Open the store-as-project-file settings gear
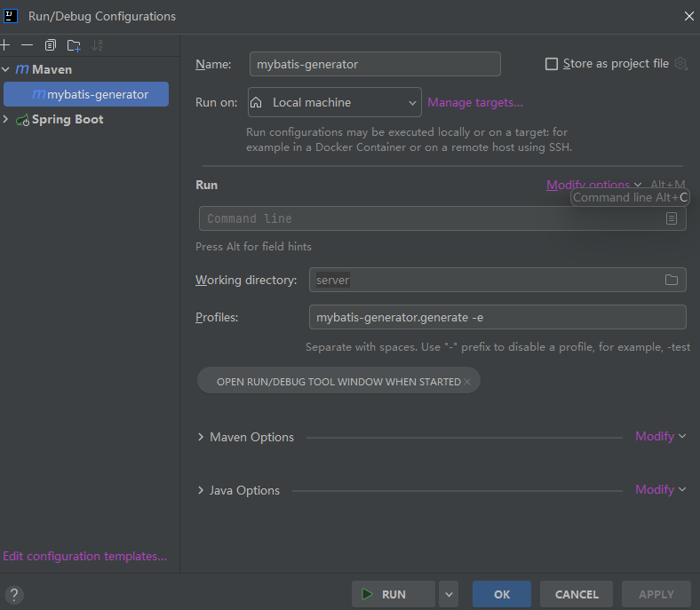This screenshot has width=700, height=610. pyautogui.click(x=680, y=63)
